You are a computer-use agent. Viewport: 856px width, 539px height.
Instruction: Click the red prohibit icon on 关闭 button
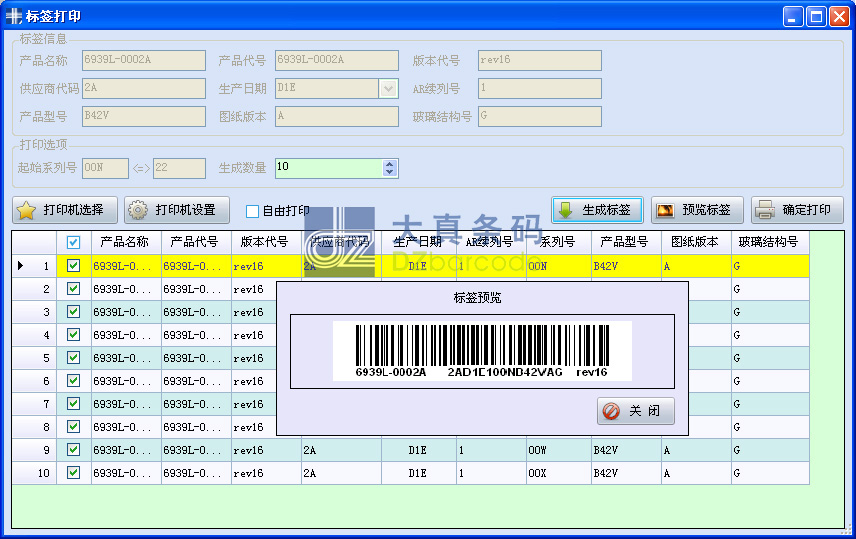coord(611,411)
